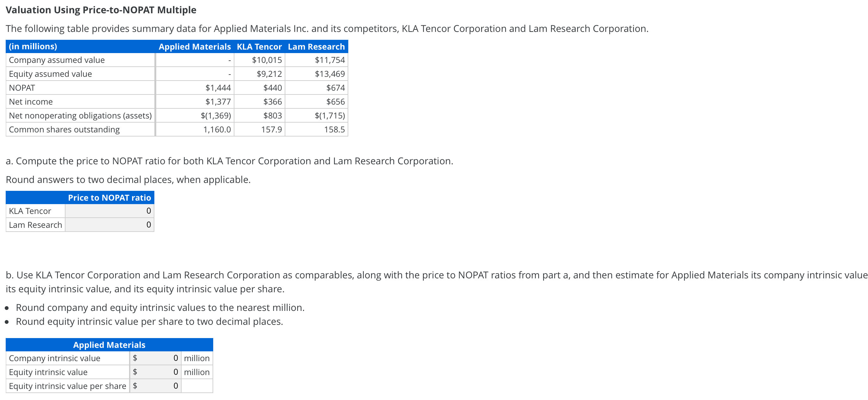The height and width of the screenshot is (400, 868).
Task: Click the KLA Tencor row in ratio table
Action: pos(30,211)
